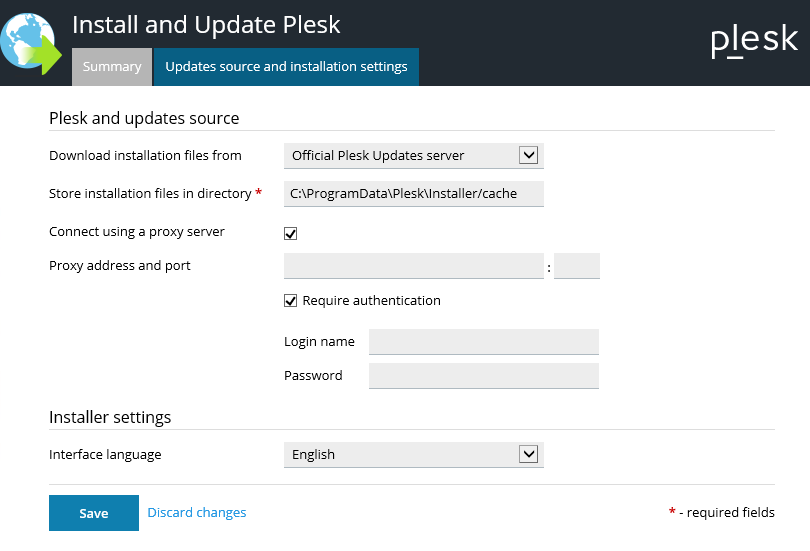The height and width of the screenshot is (551, 810).
Task: Disable Connect using a proxy server checkbox
Action: pos(291,233)
